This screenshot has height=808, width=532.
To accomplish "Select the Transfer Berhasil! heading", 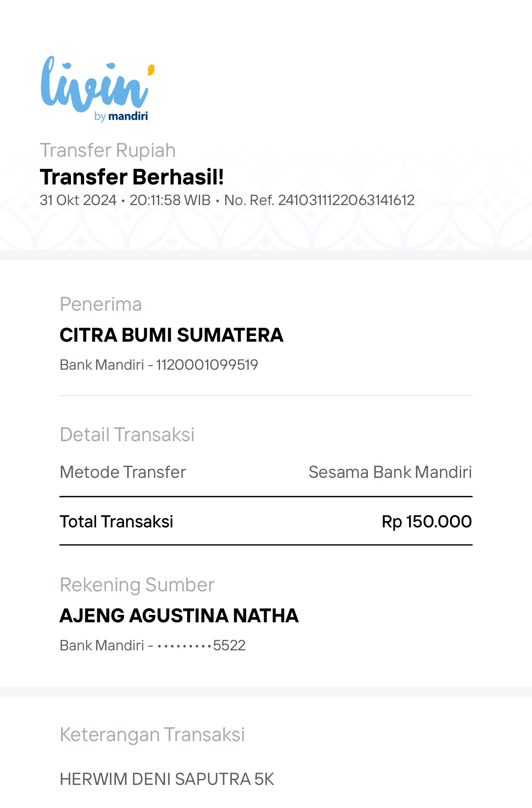I will pos(132,177).
